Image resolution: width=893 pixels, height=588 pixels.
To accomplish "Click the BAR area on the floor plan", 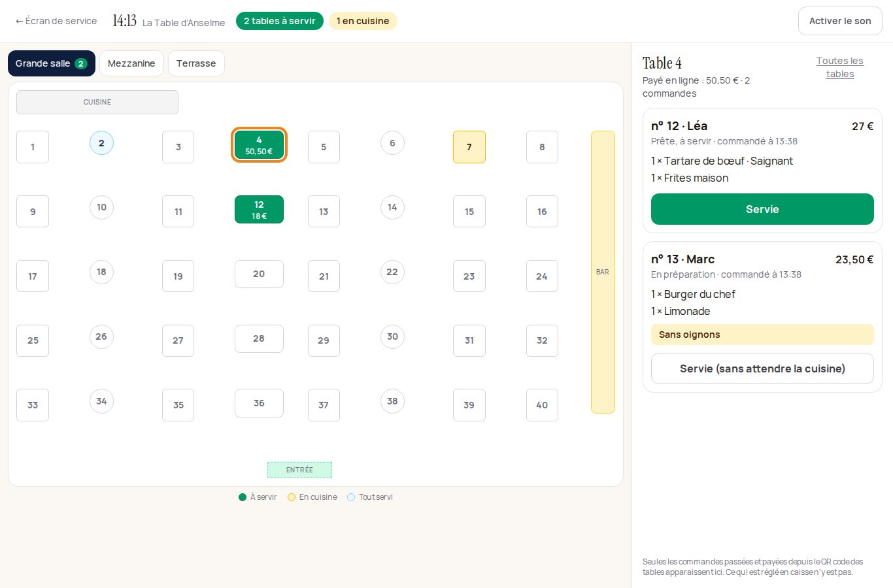I will click(603, 272).
